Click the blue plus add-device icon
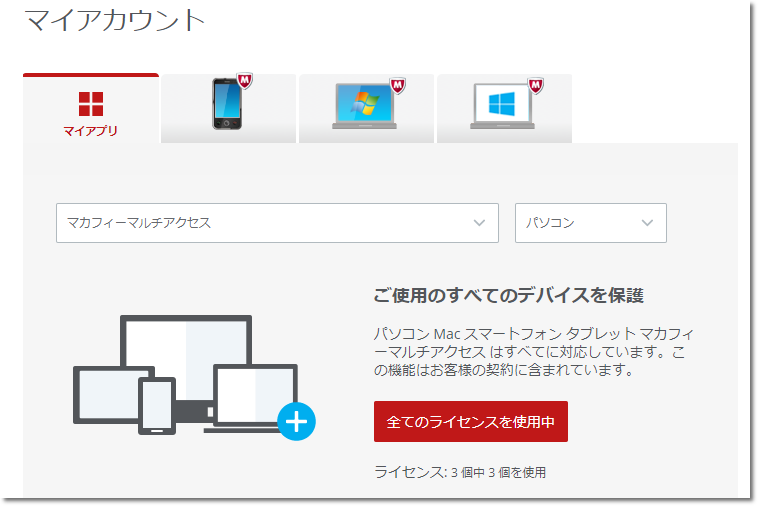The height and width of the screenshot is (506, 758). 296,421
